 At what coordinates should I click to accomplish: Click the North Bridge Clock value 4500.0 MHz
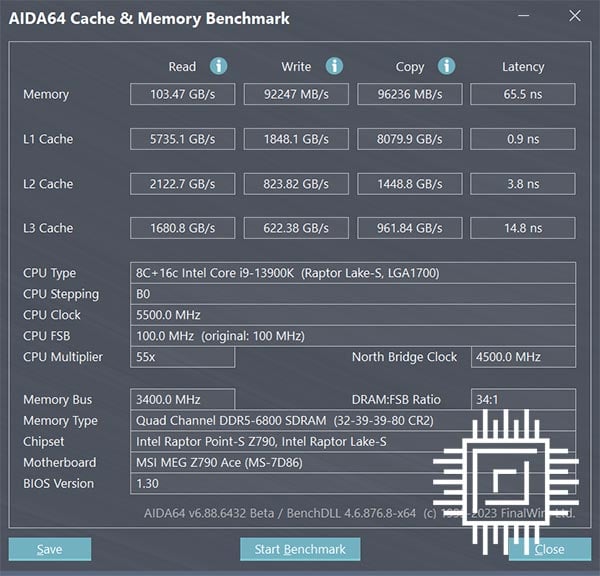click(x=523, y=357)
